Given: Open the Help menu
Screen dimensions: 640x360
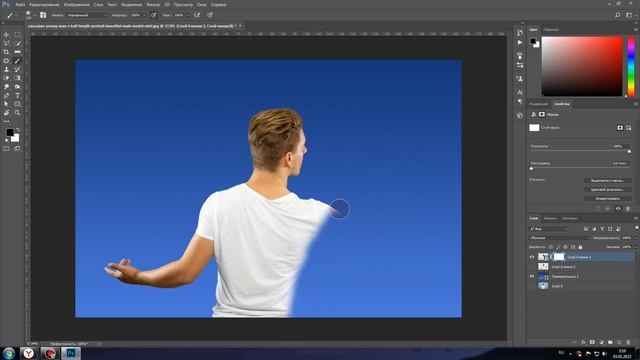Looking at the screenshot, I should 218,4.
